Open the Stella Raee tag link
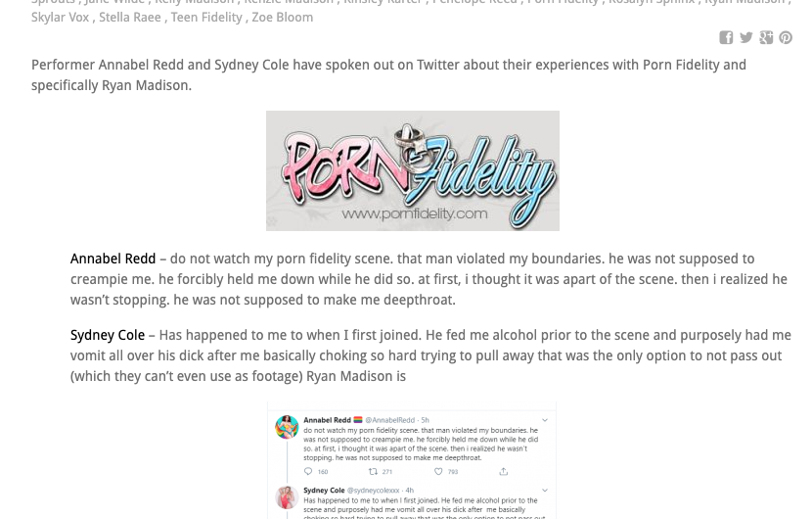The image size is (812, 519). [x=130, y=17]
